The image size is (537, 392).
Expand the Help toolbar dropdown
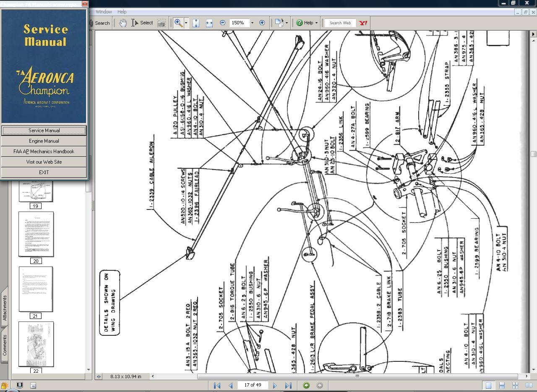[x=316, y=23]
